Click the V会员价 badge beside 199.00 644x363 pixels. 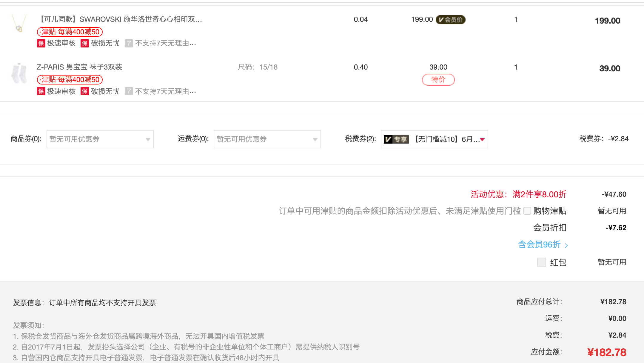click(x=451, y=20)
